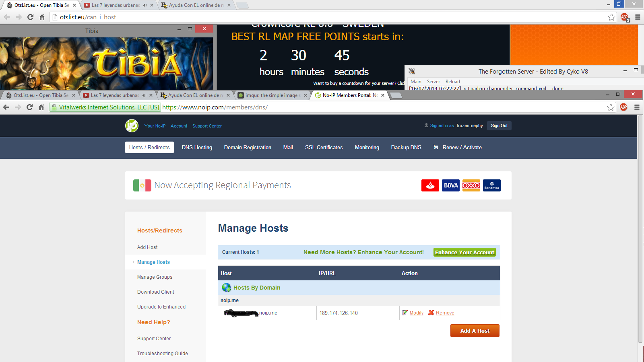Click the noip.com page vertical scrollbar
Viewport: 644px width, 362px height.
coord(640,229)
